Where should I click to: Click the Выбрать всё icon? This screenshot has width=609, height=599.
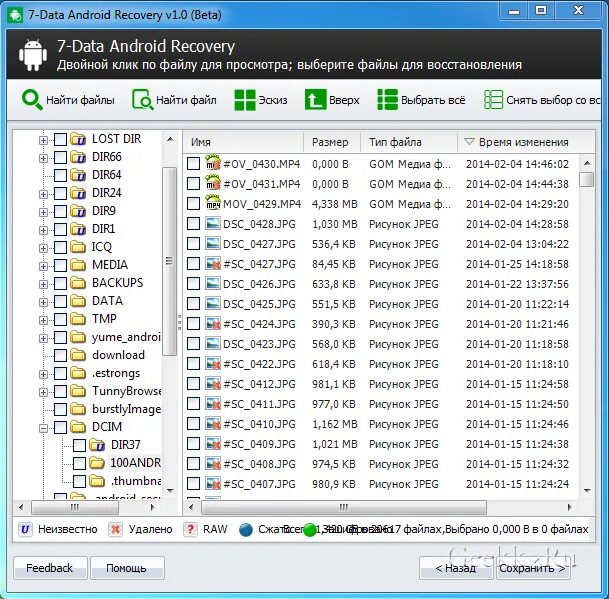[x=387, y=100]
